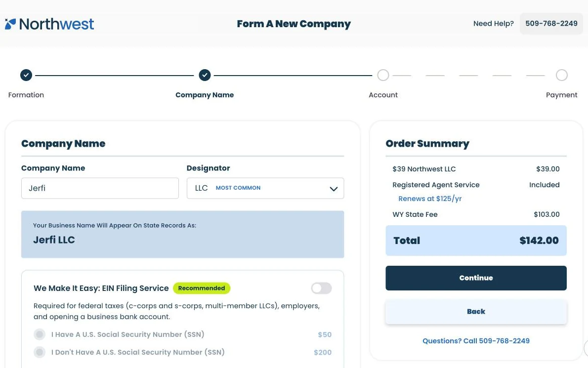
Task: Click the Form A New Company heading
Action: (294, 24)
